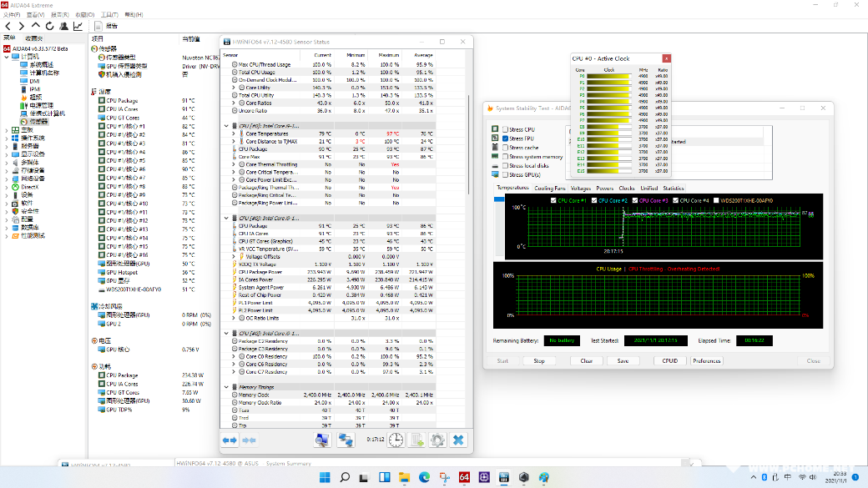Click the toolbar back arrow icon
This screenshot has height=488, width=868.
coord(8,26)
